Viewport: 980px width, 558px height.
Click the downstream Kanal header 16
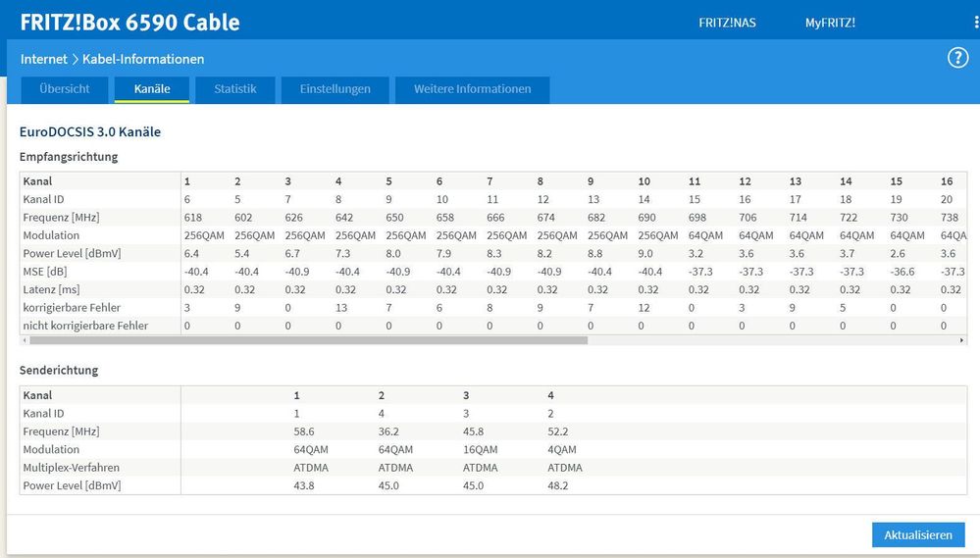[947, 181]
